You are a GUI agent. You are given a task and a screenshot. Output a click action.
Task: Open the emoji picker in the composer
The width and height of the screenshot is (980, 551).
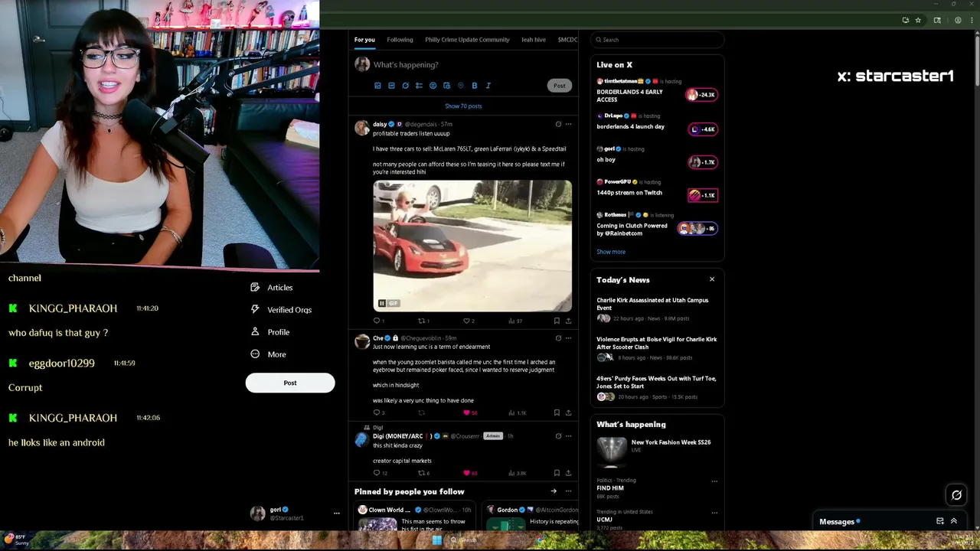[x=433, y=86]
